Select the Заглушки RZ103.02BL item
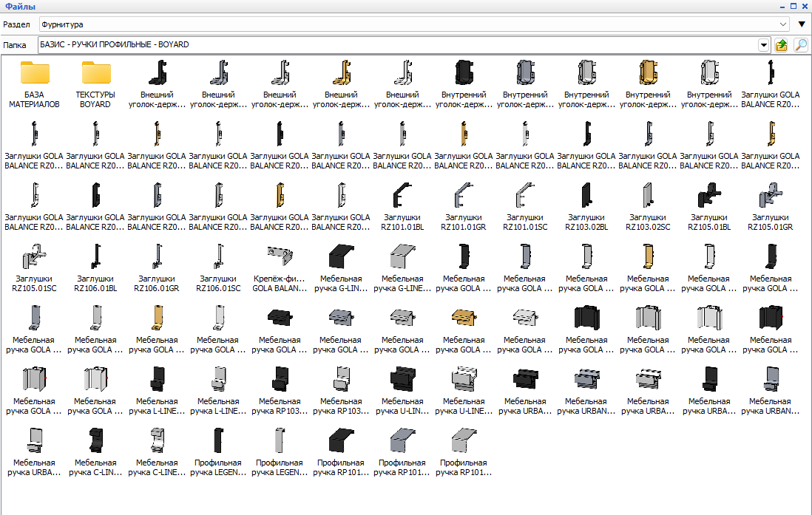Image resolution: width=812 pixels, height=515 pixels. pyautogui.click(x=586, y=207)
